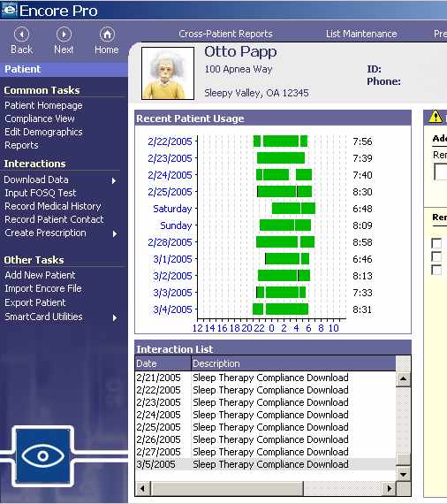Screen dimensions: 447x504
Task: Select the 2/26/2005 interaction row
Action: [x=266, y=439]
